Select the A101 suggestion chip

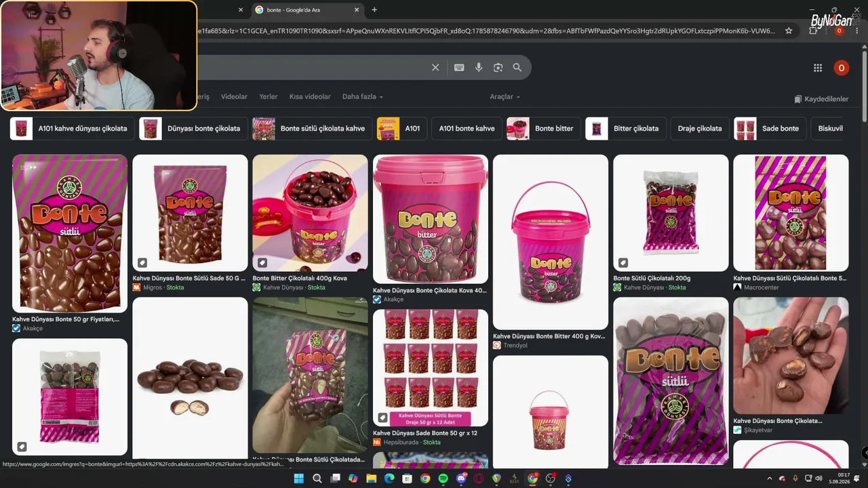click(401, 129)
